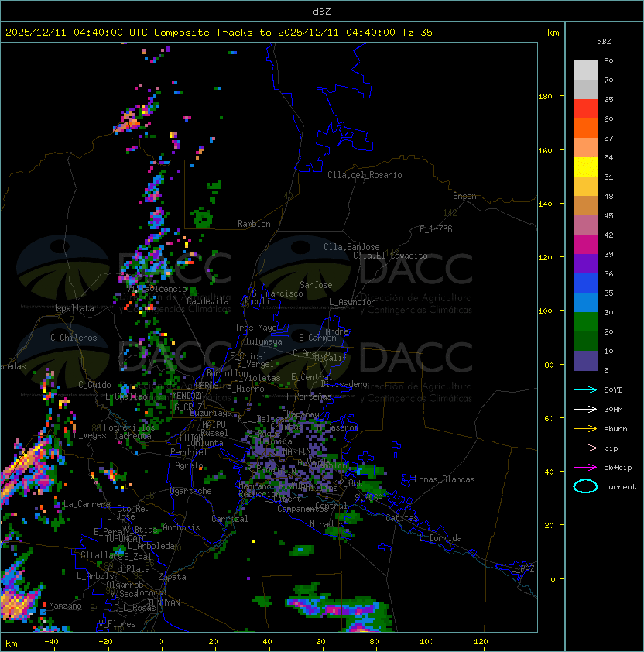Select the magenta 39-42 dBZ legend swatch
Viewport: 644px width, 652px height.
pyautogui.click(x=585, y=245)
